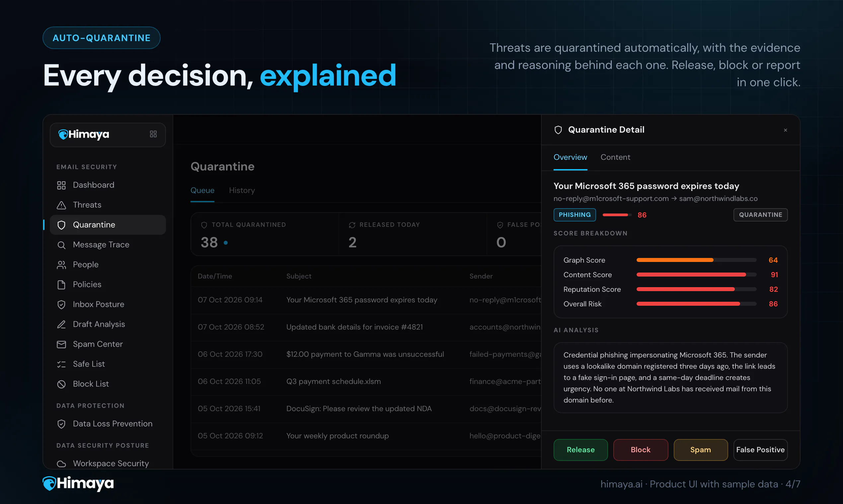The width and height of the screenshot is (843, 504).
Task: Open the 'Updated bank details for invoice #4821' row
Action: click(x=366, y=327)
